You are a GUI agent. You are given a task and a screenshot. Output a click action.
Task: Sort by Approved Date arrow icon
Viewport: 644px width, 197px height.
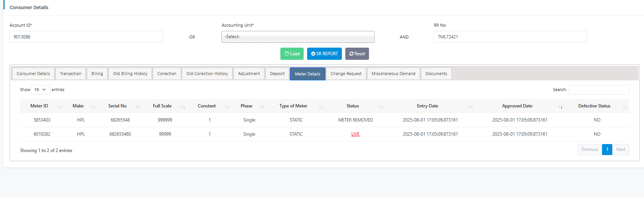560,107
